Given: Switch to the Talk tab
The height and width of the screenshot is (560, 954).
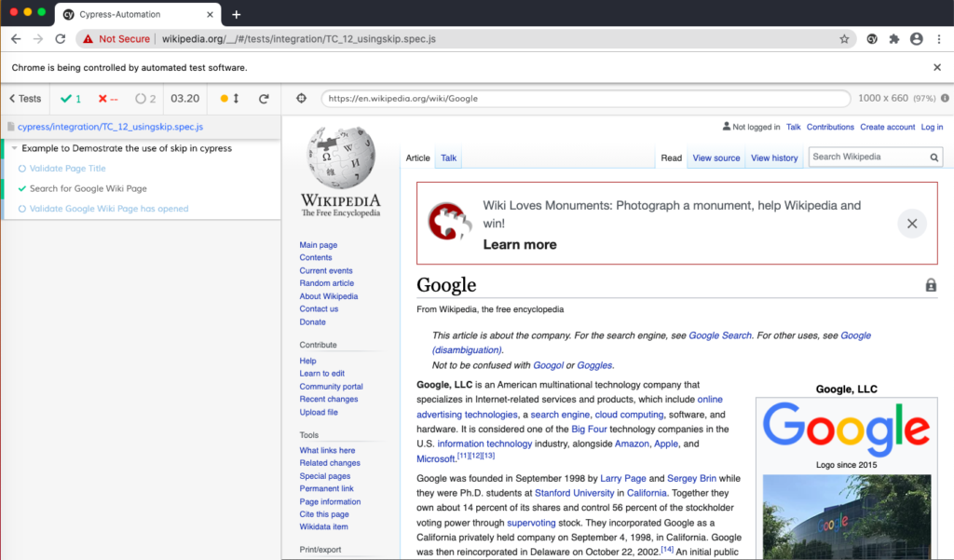Looking at the screenshot, I should click(448, 158).
